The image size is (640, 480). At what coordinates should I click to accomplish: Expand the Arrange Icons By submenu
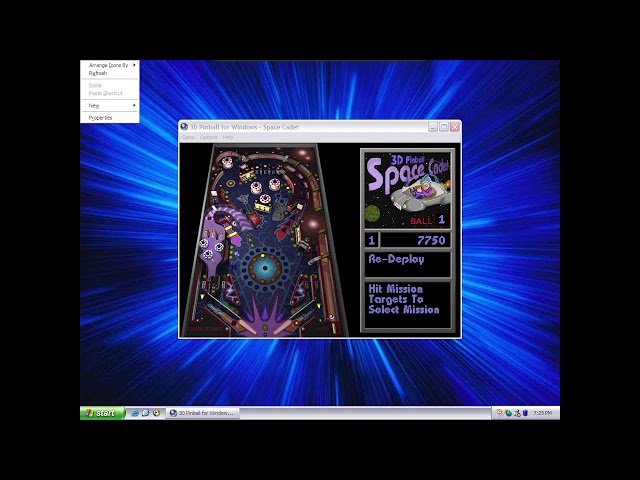110,65
